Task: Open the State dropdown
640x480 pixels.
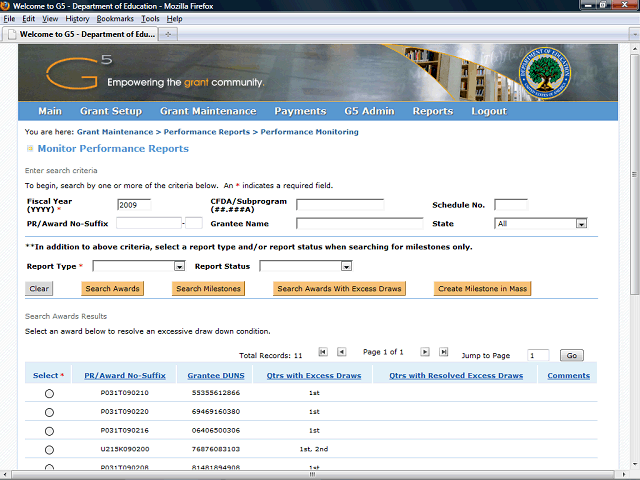Action: [x=581, y=224]
